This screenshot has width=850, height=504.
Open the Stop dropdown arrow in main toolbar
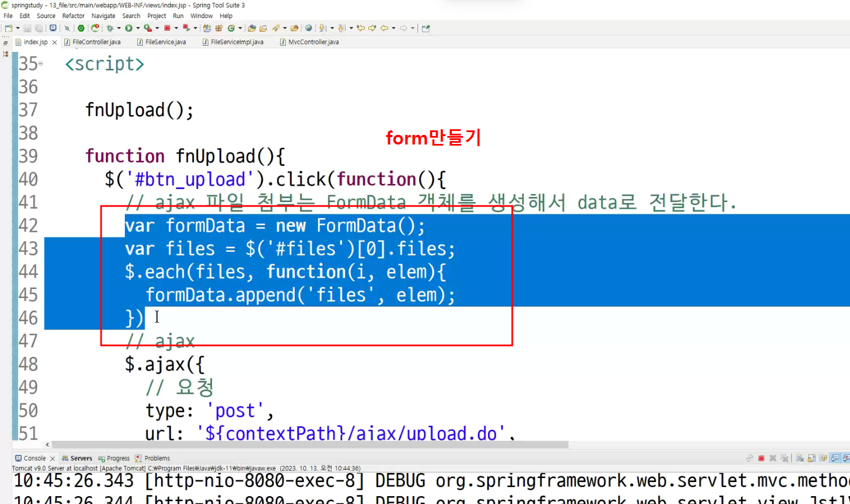176,28
